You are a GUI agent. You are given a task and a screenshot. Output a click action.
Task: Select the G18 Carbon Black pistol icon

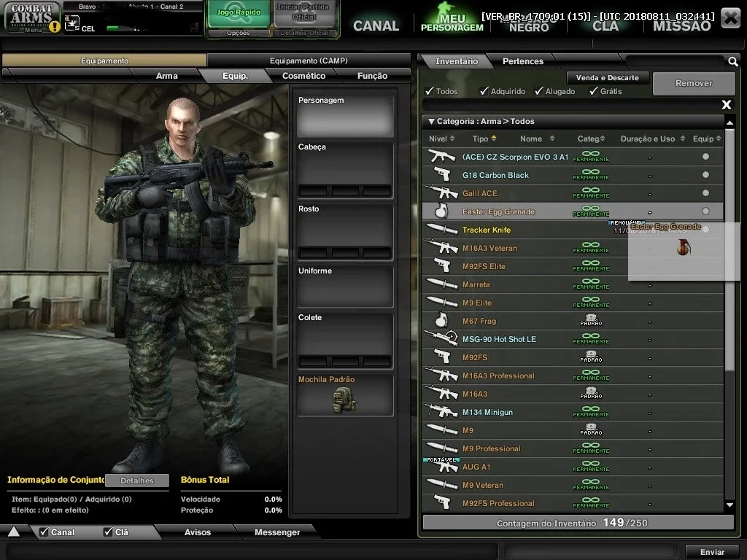click(442, 175)
